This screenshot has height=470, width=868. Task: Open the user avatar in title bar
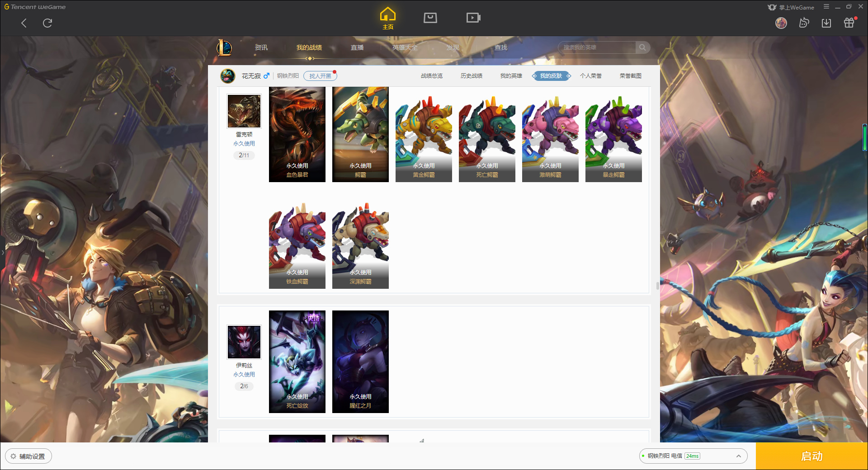[781, 23]
